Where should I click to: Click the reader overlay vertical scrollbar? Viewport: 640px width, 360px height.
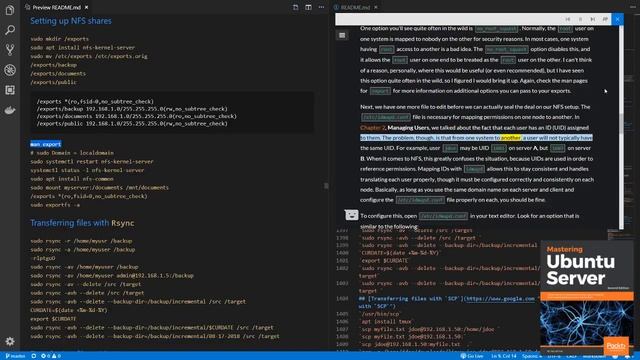pos(621,127)
